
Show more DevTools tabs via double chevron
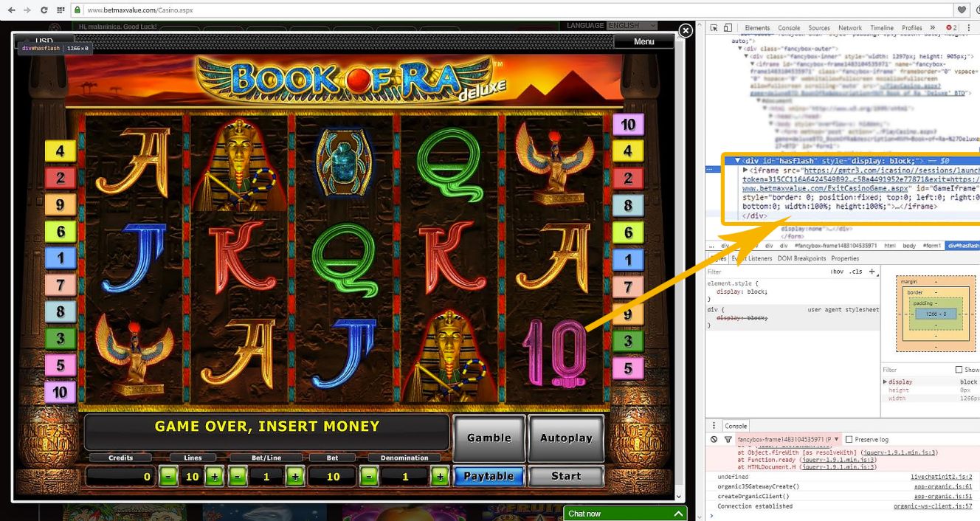coord(933,28)
